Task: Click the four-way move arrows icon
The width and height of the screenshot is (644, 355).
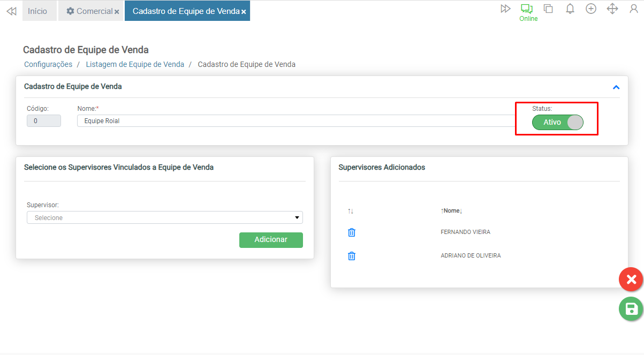Action: [612, 9]
